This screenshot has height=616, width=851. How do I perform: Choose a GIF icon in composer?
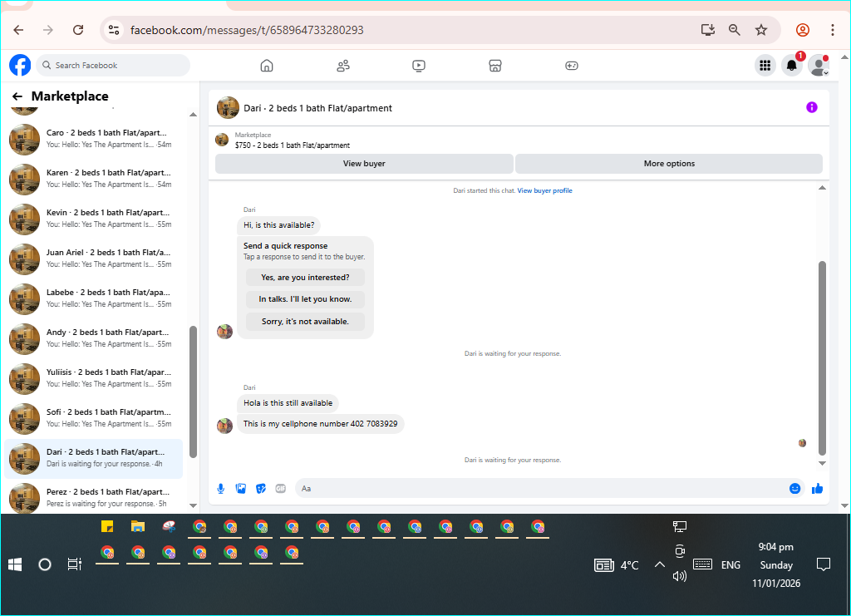click(281, 489)
